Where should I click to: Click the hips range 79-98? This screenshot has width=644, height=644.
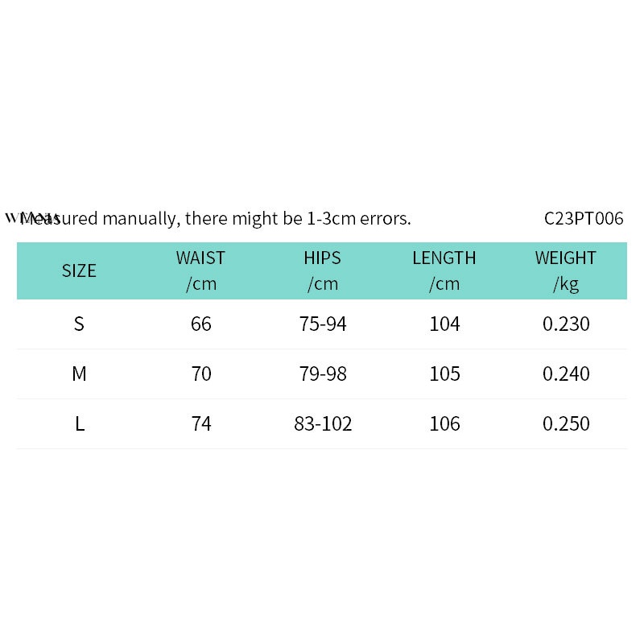[x=323, y=374]
